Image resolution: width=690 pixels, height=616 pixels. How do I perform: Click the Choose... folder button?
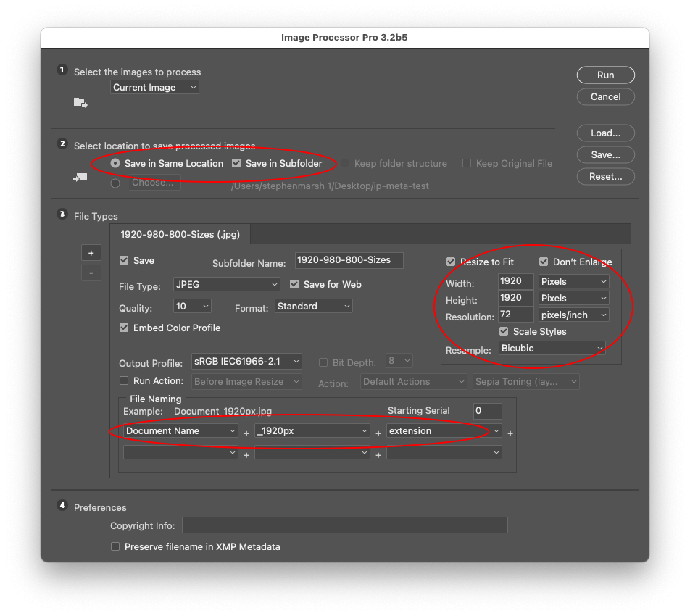[x=154, y=182]
